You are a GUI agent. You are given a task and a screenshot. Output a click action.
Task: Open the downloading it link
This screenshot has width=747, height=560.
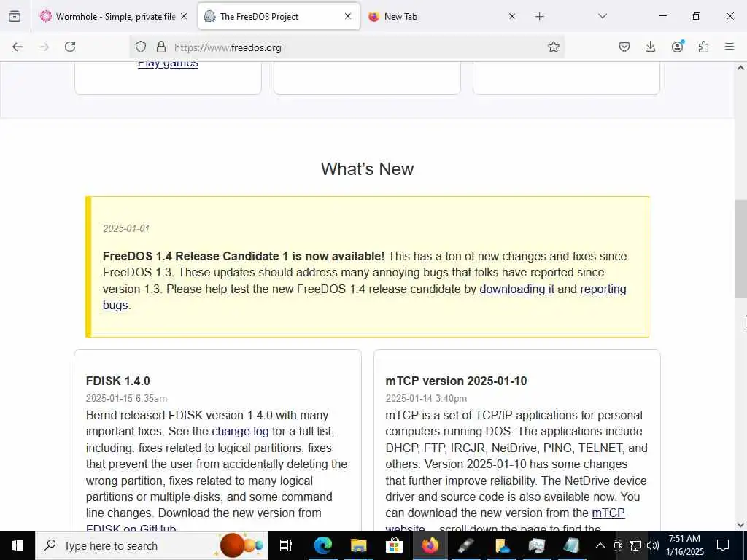click(517, 289)
